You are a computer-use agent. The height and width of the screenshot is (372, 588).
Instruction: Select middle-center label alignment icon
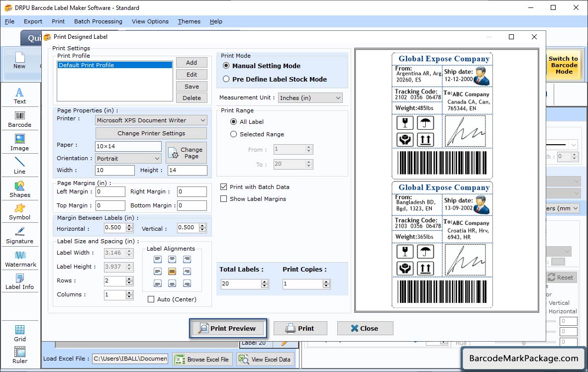(x=172, y=271)
